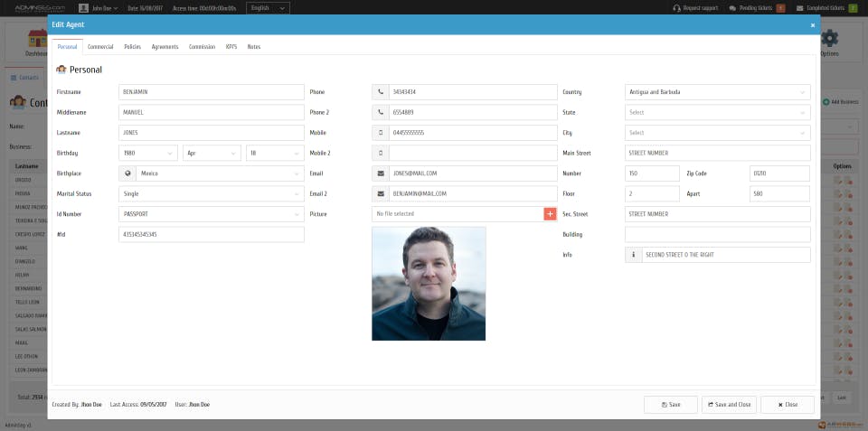Open the State select dropdown
The width and height of the screenshot is (868, 431).
pyautogui.click(x=717, y=112)
